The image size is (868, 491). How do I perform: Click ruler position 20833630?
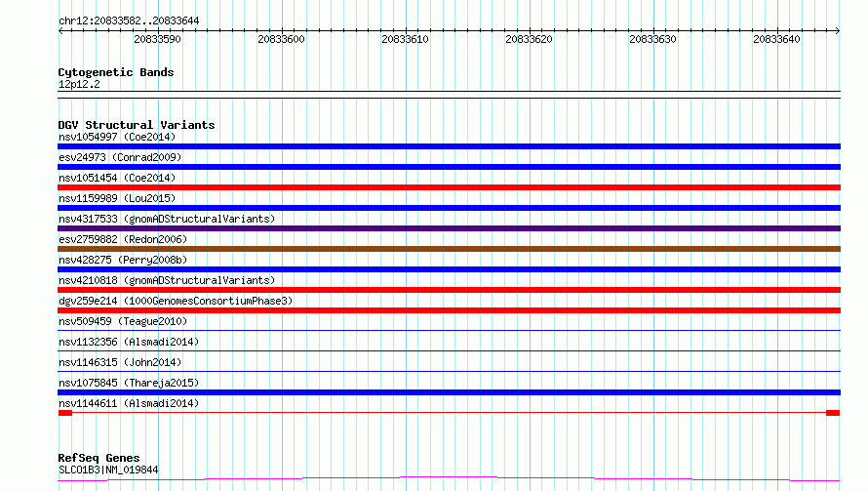(x=652, y=39)
